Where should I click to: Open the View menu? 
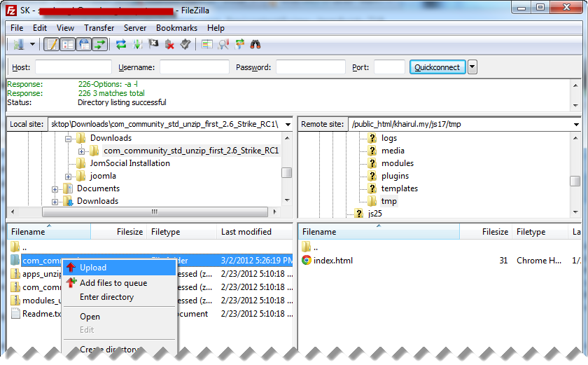tap(65, 28)
